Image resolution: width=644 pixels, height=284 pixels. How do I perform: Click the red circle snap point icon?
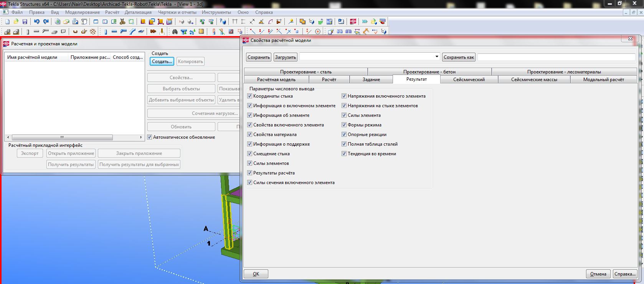click(318, 32)
